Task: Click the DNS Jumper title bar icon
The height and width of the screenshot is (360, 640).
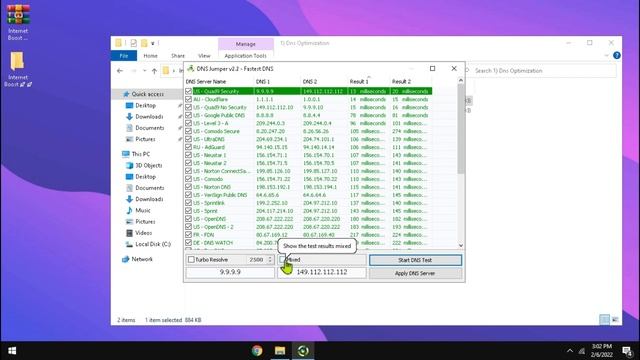Action: (190, 69)
